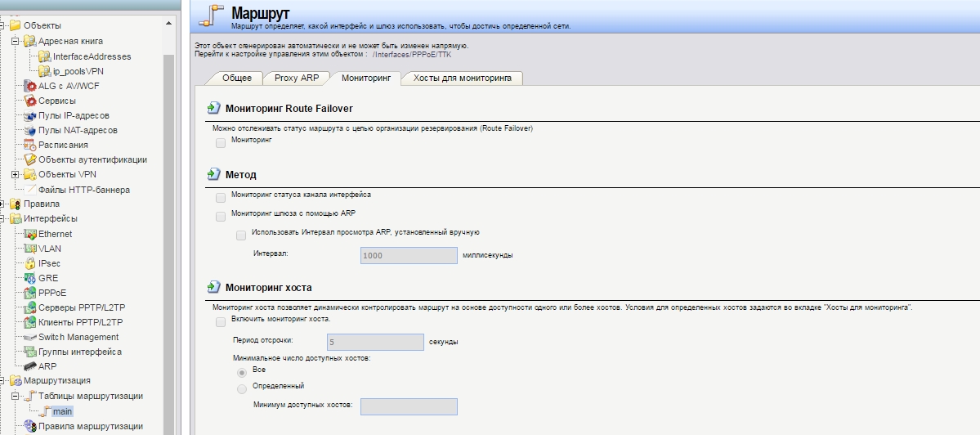This screenshot has width=980, height=435.
Task: Select the Мониторинг tab
Action: [366, 78]
